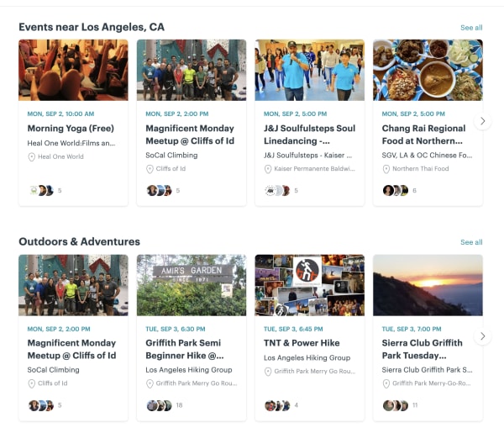Image resolution: width=504 pixels, height=444 pixels.
Task: Click the Sierra Club Griffith Park S... group name
Action: [x=427, y=370]
